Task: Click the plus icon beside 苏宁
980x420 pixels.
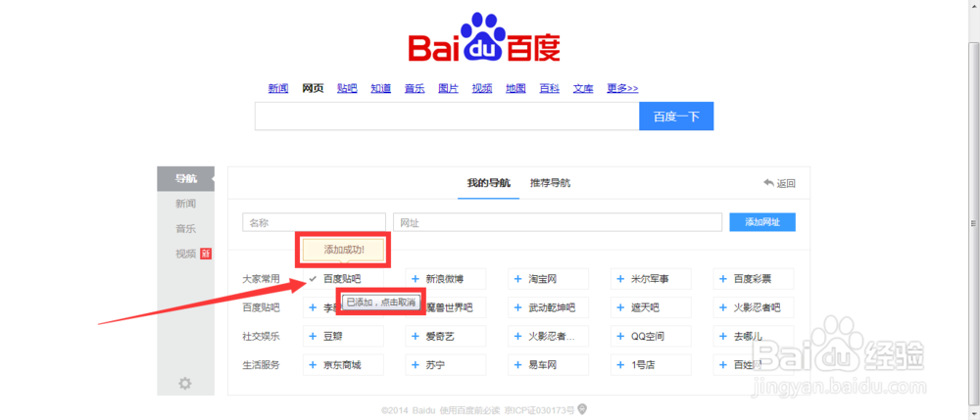Action: pos(415,365)
